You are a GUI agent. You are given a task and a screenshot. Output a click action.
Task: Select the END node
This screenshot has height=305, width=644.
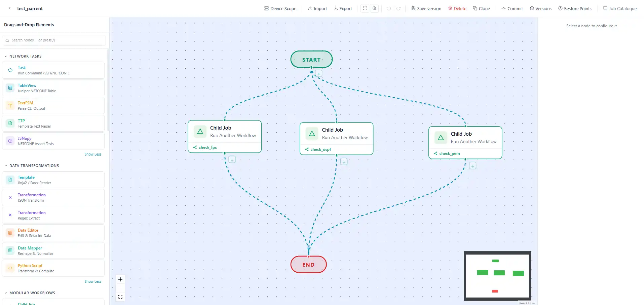click(x=308, y=265)
